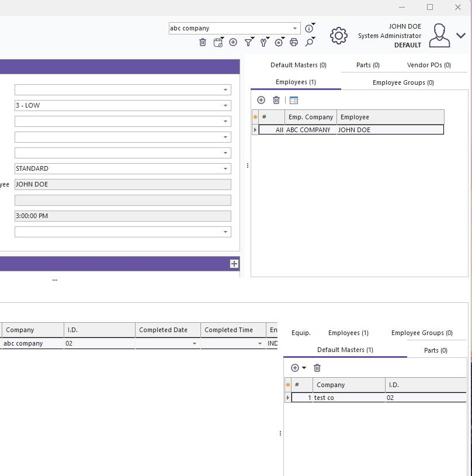Click the trash icon in the top toolbar
The width and height of the screenshot is (472, 476).
tap(203, 42)
